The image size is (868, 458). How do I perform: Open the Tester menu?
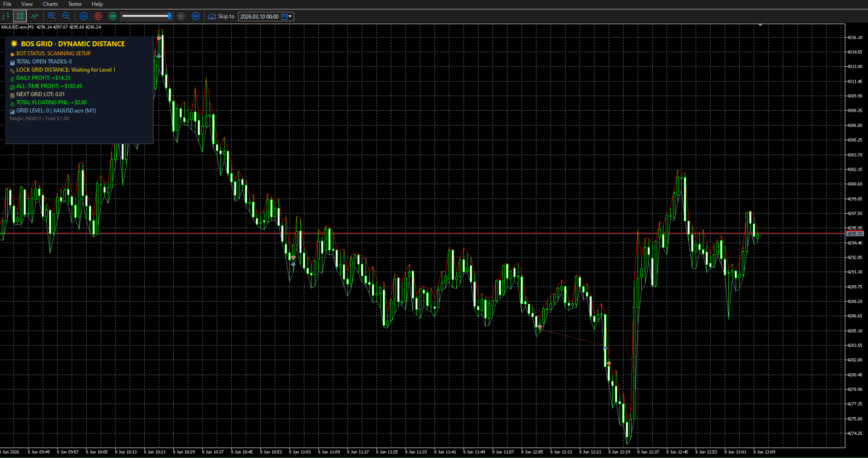(x=75, y=4)
